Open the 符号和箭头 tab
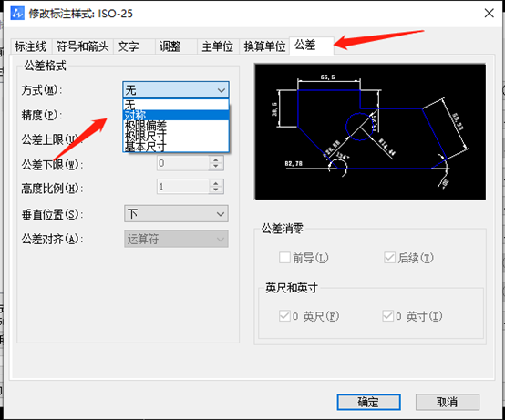 click(82, 46)
